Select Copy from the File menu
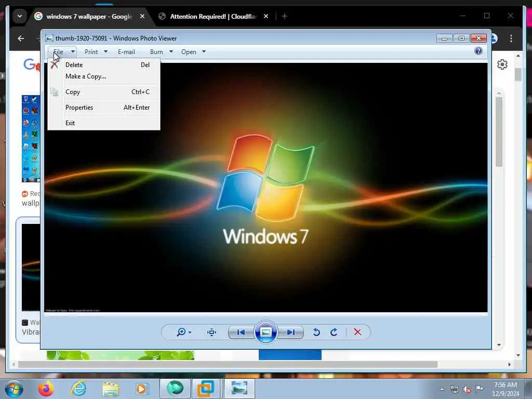The height and width of the screenshot is (399, 532). pyautogui.click(x=104, y=92)
